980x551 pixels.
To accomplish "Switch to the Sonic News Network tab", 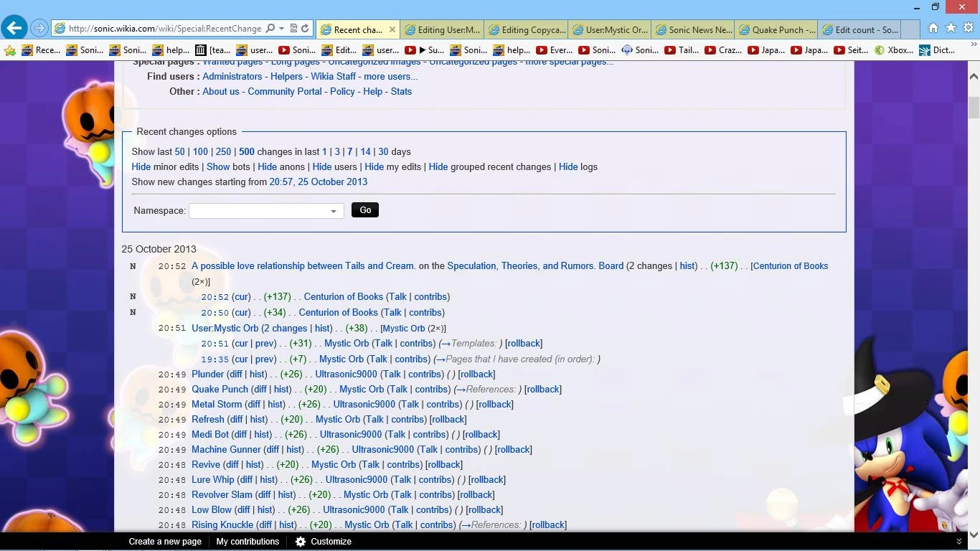I will coord(693,29).
